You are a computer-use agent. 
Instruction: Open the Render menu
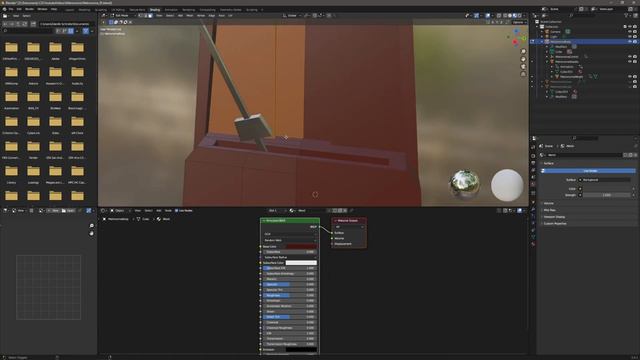point(29,9)
